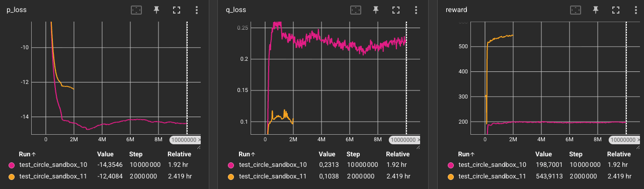Click the p_loss card title

click(x=17, y=10)
